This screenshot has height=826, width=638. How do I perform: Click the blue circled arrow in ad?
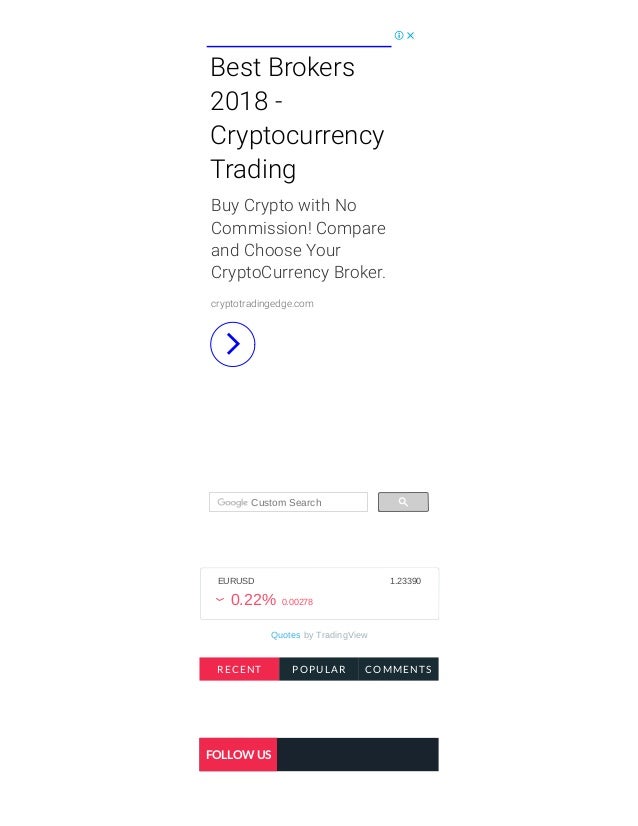coord(232,345)
